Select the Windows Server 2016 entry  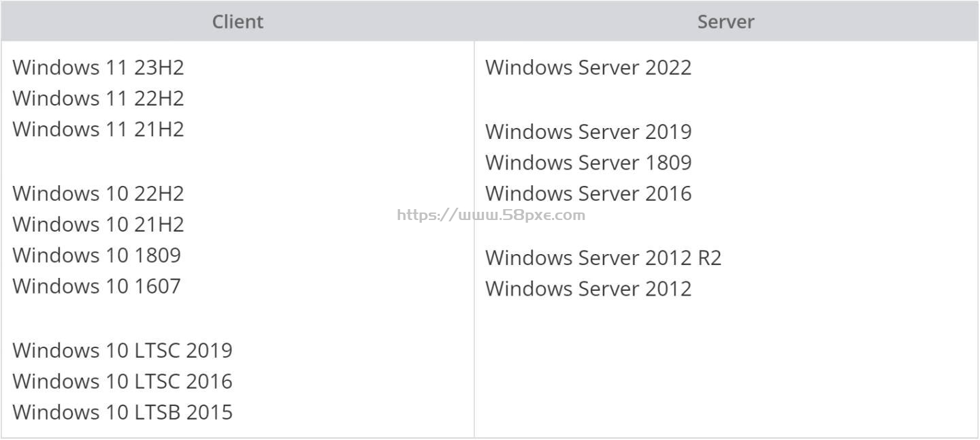589,193
